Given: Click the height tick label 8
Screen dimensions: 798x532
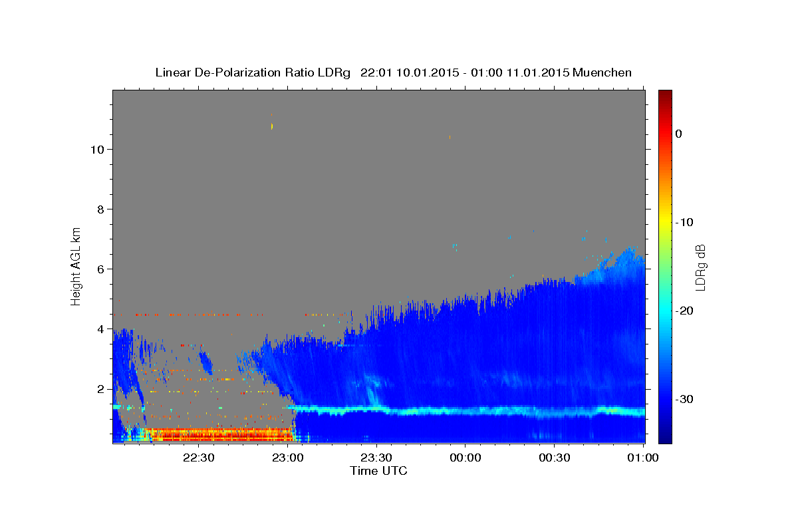Looking at the screenshot, I should pos(100,209).
